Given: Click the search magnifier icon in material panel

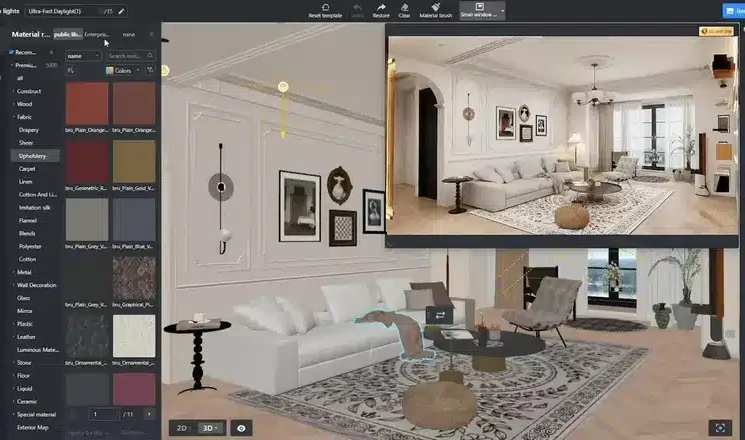Looking at the screenshot, I should point(150,56).
